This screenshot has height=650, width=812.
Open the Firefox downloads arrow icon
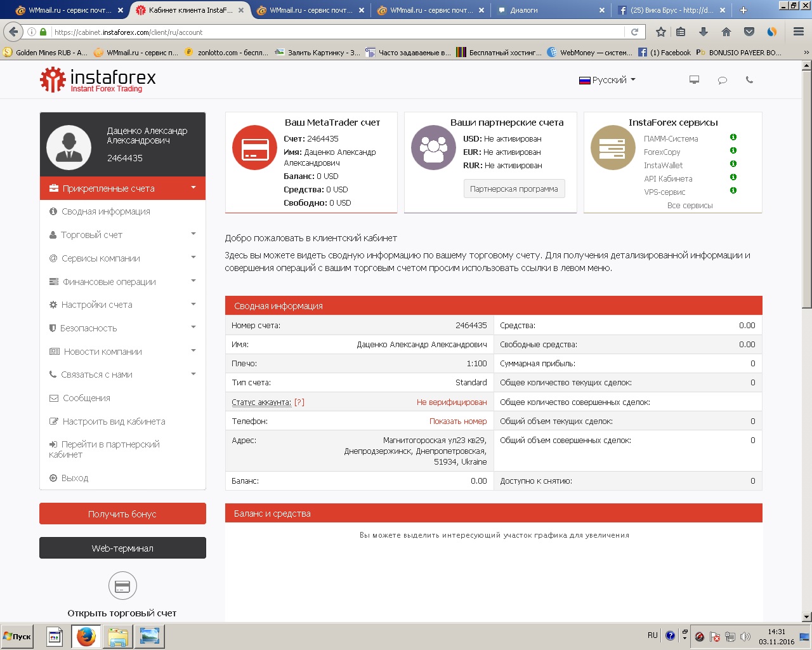(x=704, y=32)
